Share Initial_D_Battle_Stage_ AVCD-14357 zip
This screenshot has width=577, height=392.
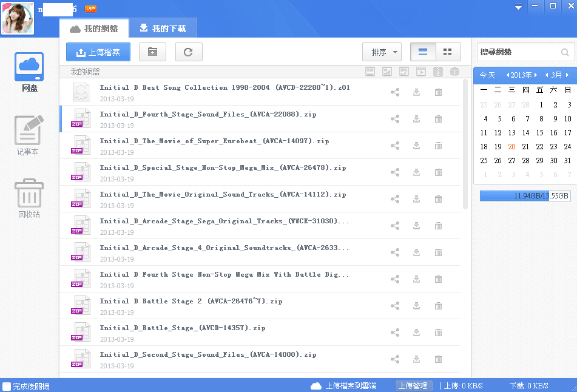click(x=395, y=333)
